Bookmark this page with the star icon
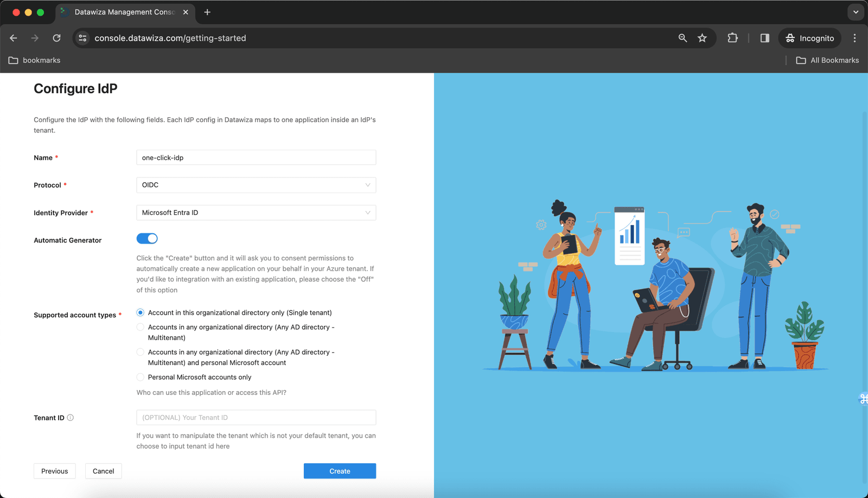This screenshot has width=868, height=498. point(703,38)
